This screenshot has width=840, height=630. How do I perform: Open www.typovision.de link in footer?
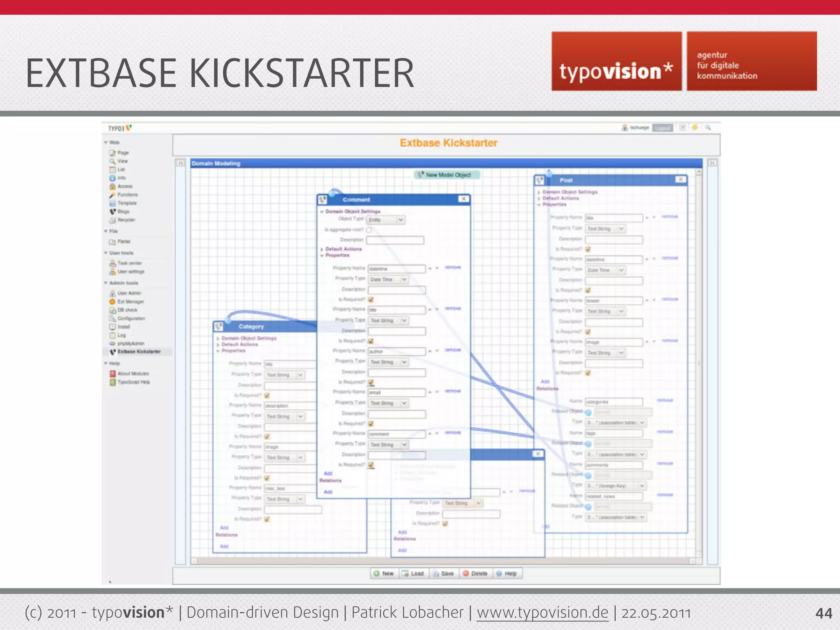pos(543,613)
